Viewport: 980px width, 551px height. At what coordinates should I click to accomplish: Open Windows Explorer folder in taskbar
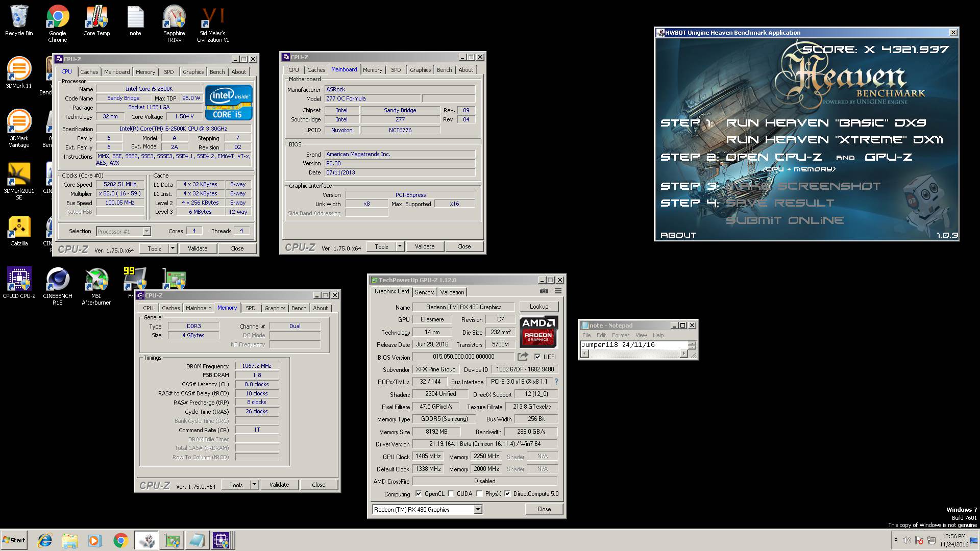point(70,540)
